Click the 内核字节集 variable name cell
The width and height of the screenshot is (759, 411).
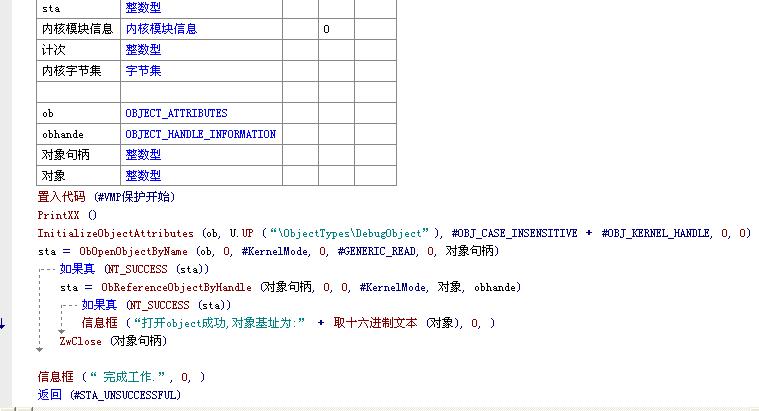point(78,71)
